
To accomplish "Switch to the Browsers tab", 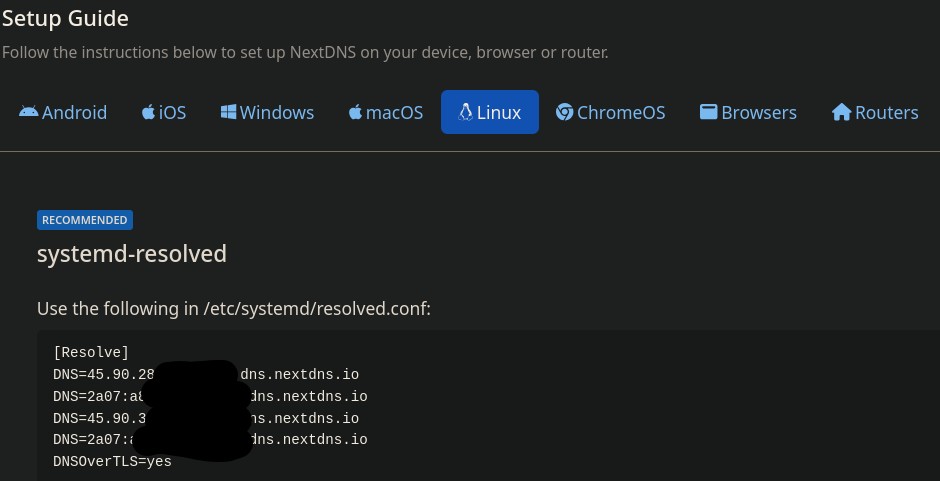I will [x=759, y=112].
